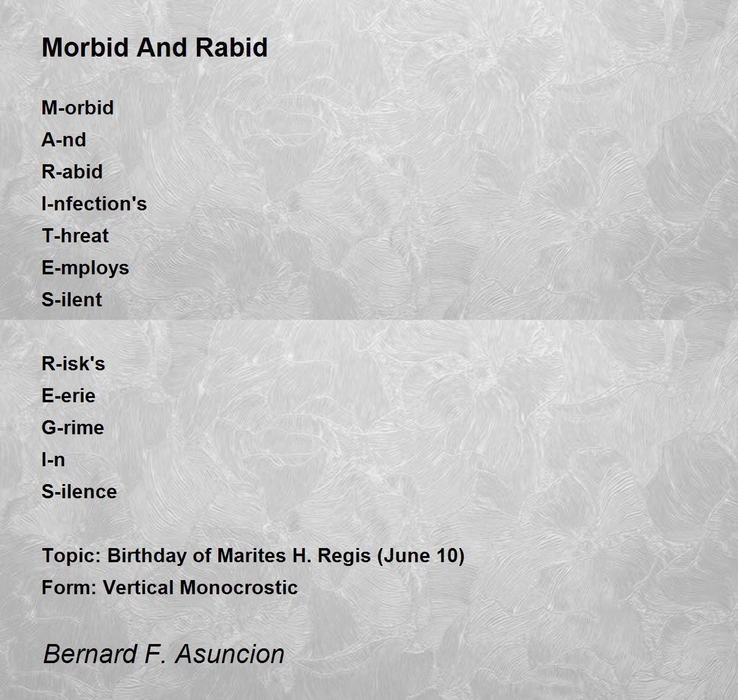
Task: Click the line I-n
Action: click(53, 459)
